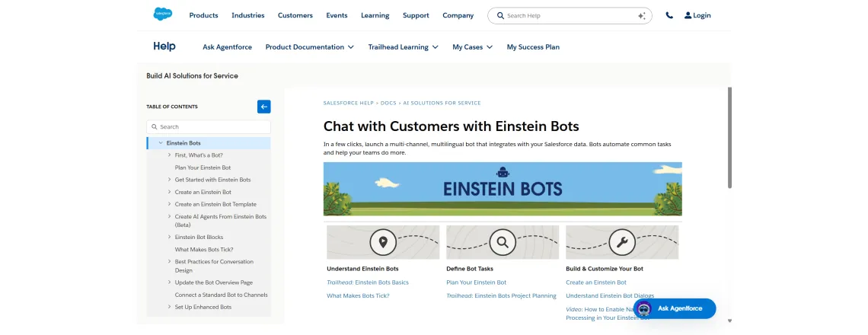The width and height of the screenshot is (868, 335).
Task: Open Understand Einstein Bot Dialogs link
Action: (609, 295)
